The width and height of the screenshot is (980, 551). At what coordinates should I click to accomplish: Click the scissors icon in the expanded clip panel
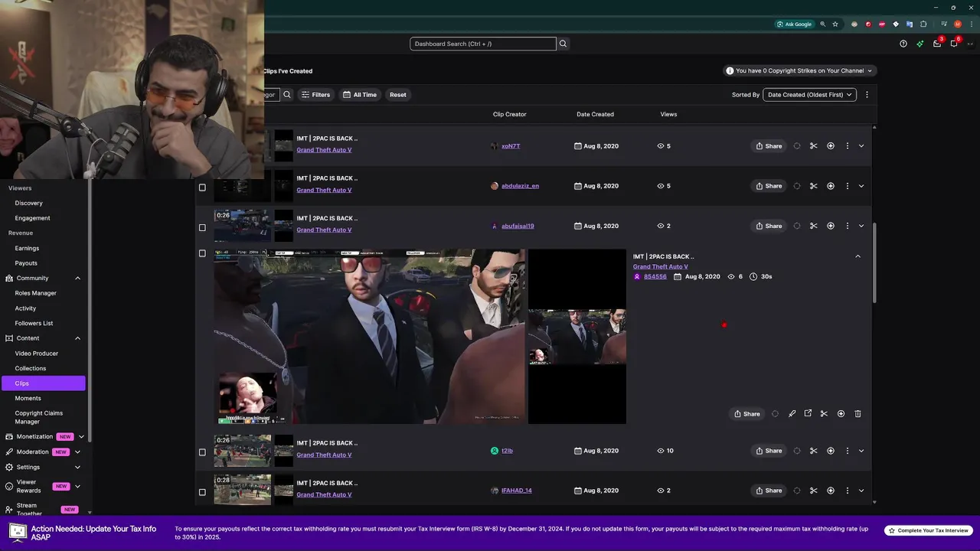tap(824, 414)
